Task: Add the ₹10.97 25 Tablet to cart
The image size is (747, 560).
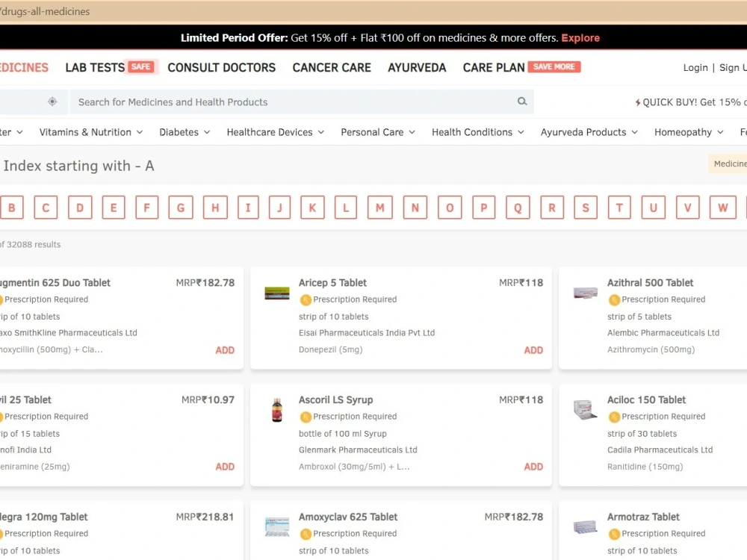Action: click(225, 467)
